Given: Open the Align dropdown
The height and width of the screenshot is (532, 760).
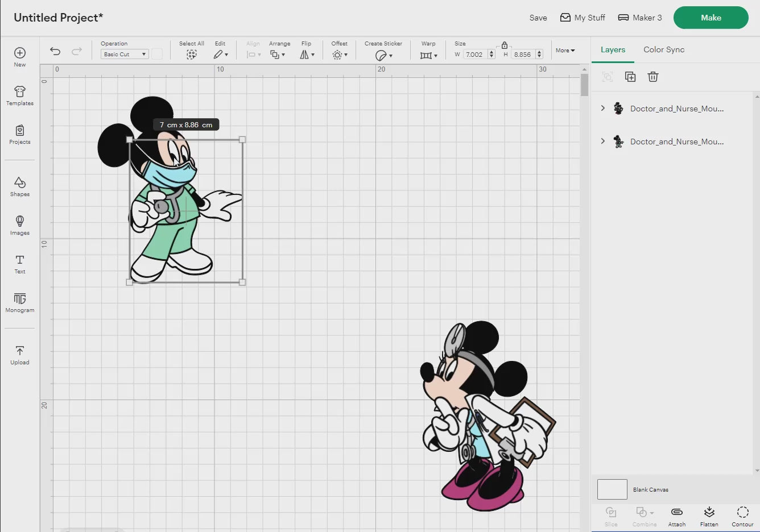Looking at the screenshot, I should [x=254, y=55].
